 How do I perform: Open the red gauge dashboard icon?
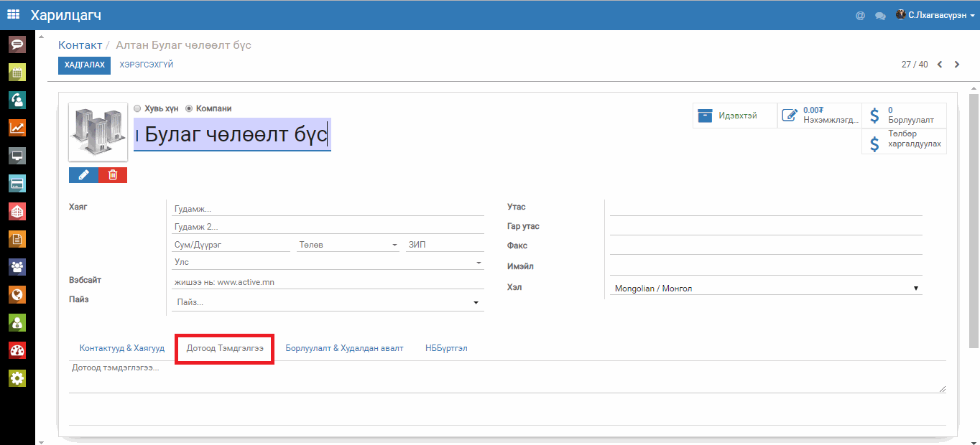tap(17, 350)
